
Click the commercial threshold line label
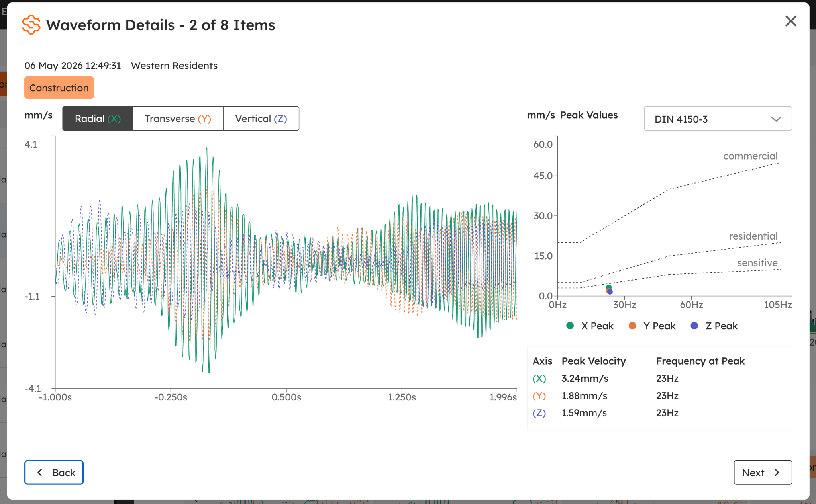[x=750, y=156]
